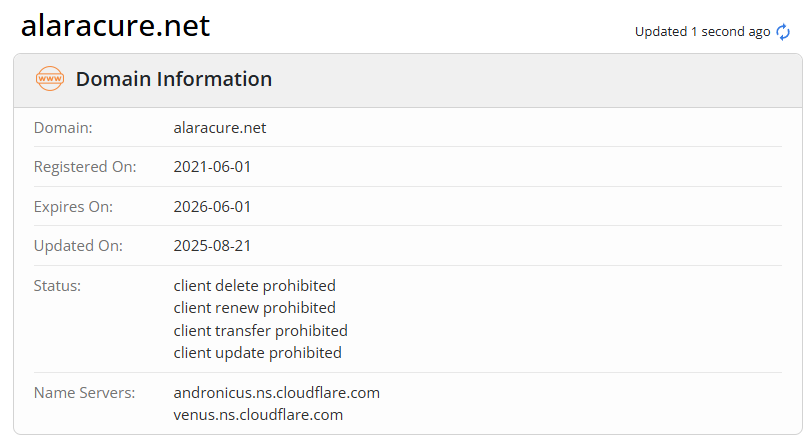Click the orange www globe icon
812x438 pixels.
49,79
